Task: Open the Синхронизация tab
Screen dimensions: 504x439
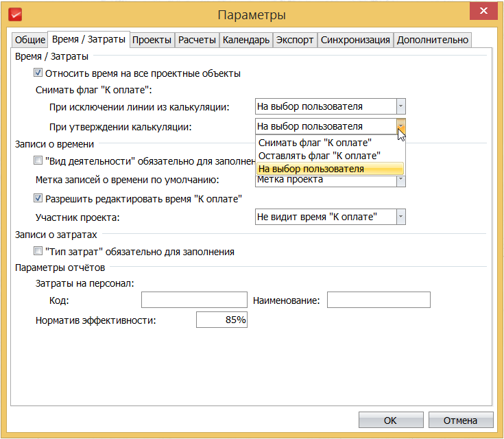Action: (355, 40)
